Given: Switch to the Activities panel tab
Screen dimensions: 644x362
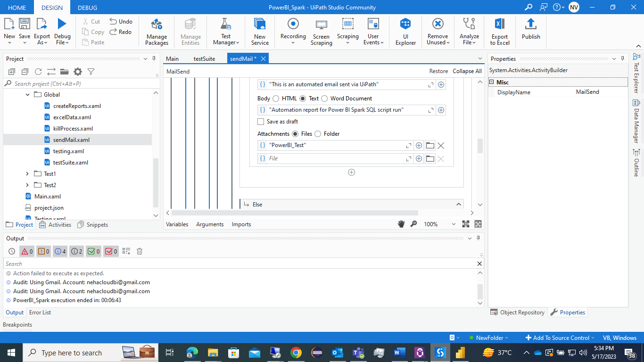Looking at the screenshot, I should 56,225.
